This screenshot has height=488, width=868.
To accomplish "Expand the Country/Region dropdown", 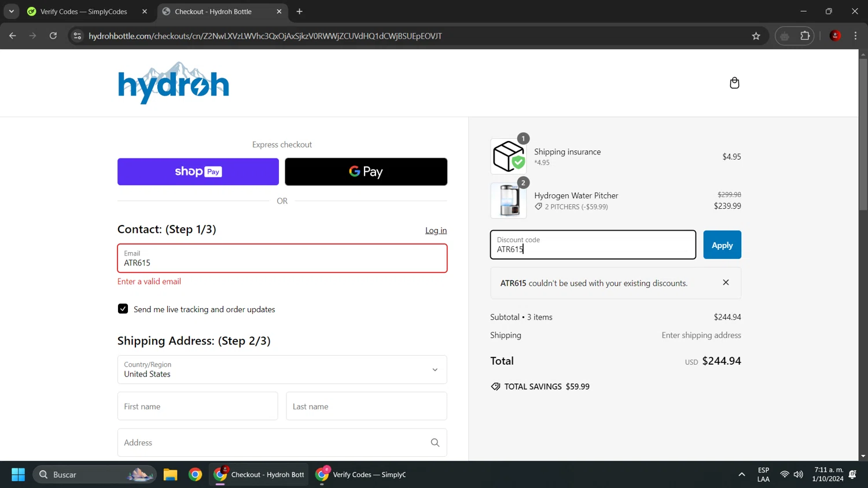I will coord(282,369).
